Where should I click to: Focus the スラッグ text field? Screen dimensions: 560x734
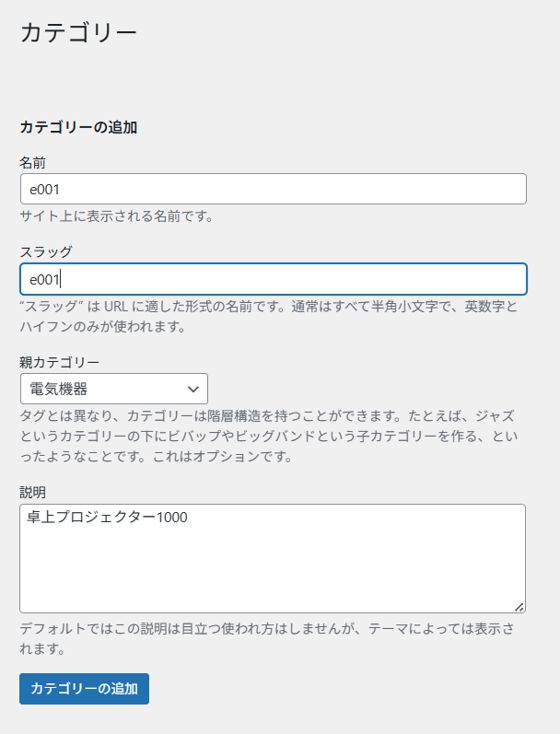coord(274,279)
